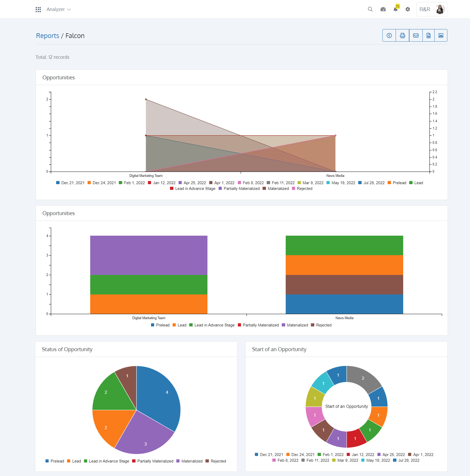Click orange Lead segment of Digital Marketing Team bar
The width and height of the screenshot is (470, 476).
click(x=149, y=304)
